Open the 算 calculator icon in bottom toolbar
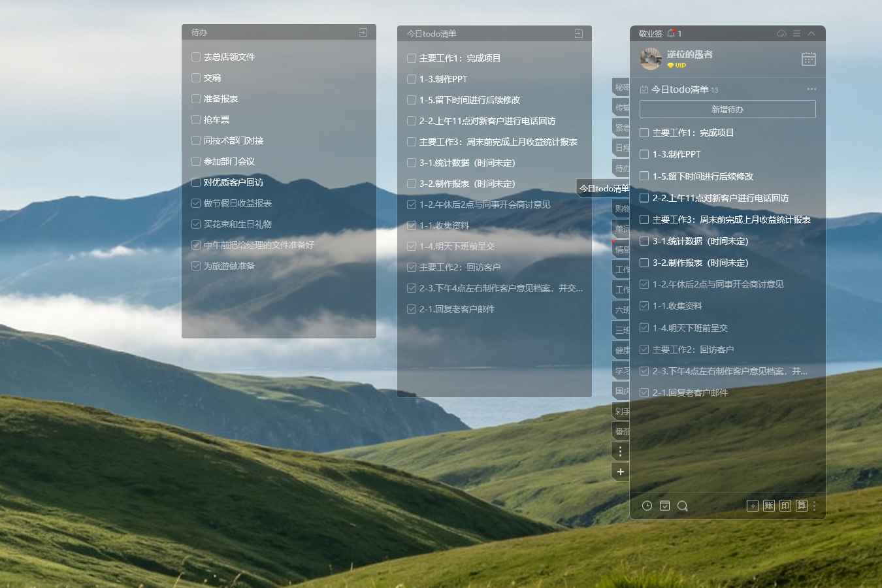 [802, 506]
